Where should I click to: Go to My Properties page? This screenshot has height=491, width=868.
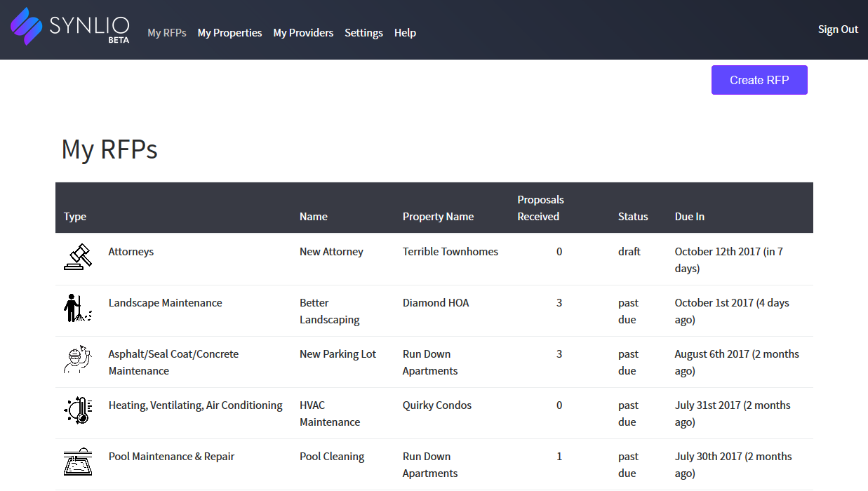pyautogui.click(x=229, y=33)
